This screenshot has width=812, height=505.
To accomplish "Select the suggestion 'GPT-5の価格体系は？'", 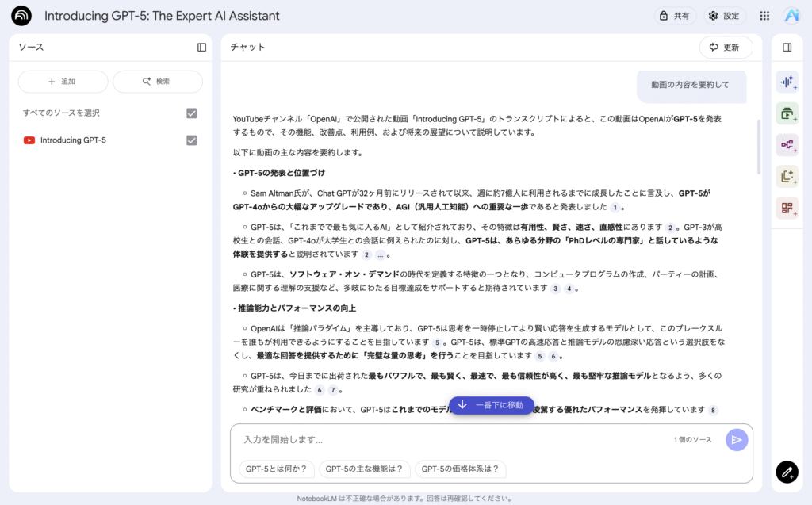I will click(x=460, y=469).
